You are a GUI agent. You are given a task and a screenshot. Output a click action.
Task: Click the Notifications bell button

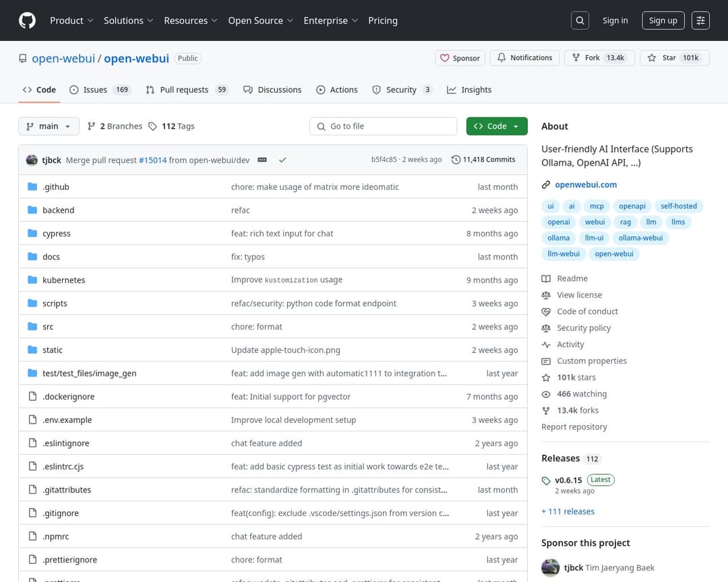tap(524, 58)
